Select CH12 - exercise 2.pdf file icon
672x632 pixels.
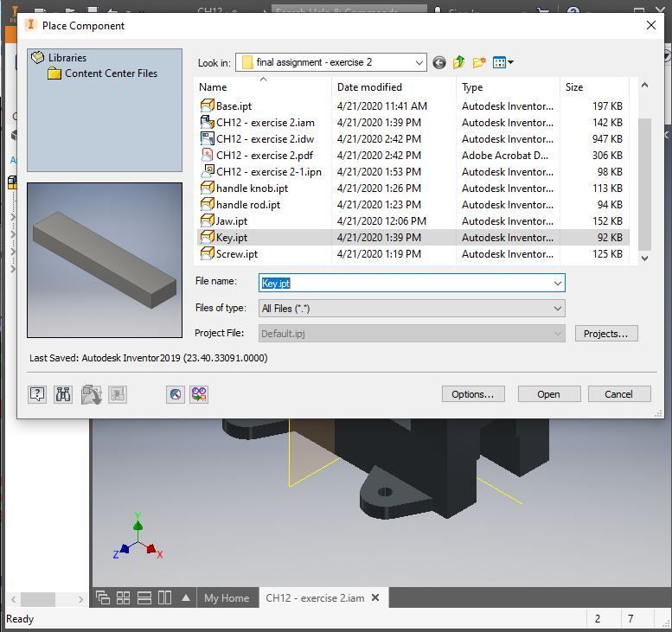click(207, 155)
